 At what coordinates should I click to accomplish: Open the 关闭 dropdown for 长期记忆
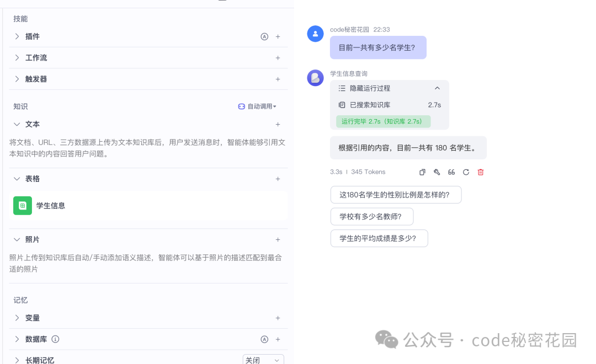tap(263, 360)
